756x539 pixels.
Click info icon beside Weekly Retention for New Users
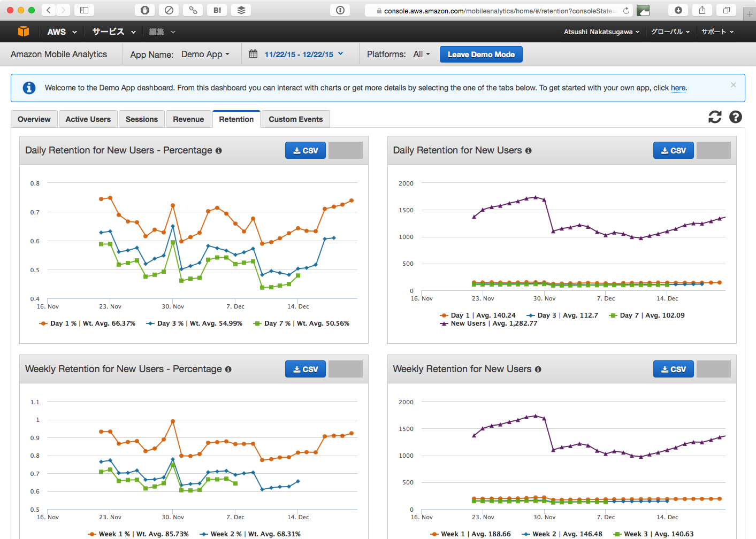pos(538,369)
